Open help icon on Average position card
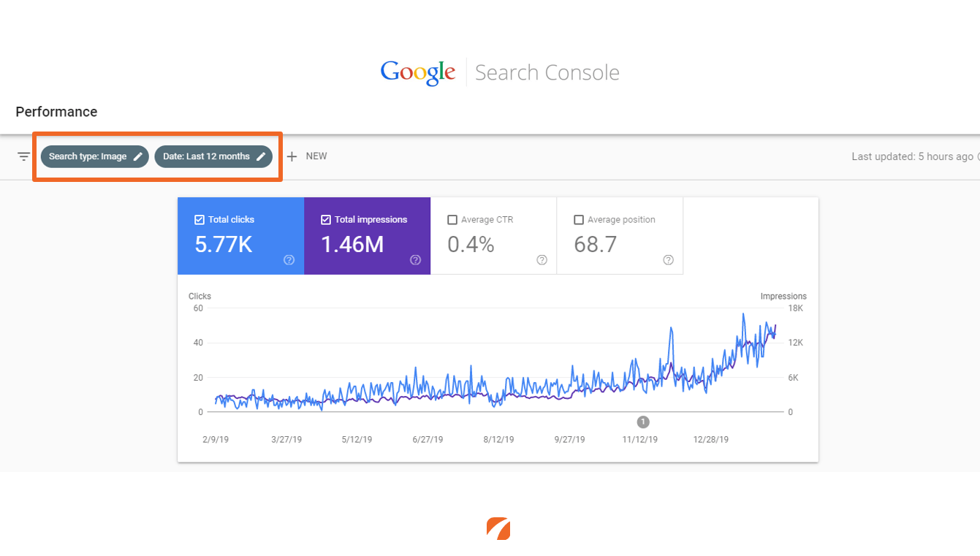Screen dimensions: 980x556 (669, 259)
